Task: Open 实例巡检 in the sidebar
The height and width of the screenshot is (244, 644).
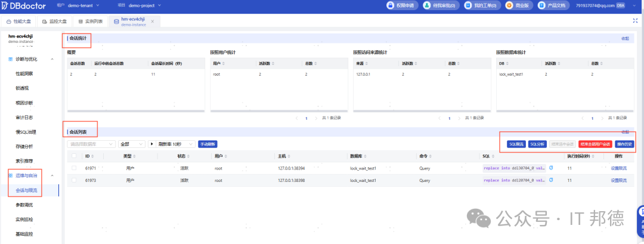Action: [24, 220]
